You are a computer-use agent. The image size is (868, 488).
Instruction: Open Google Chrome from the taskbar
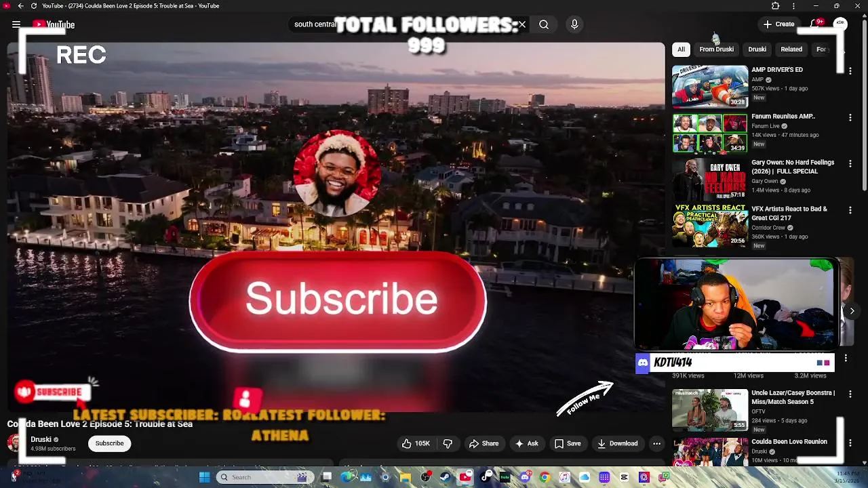tap(545, 477)
